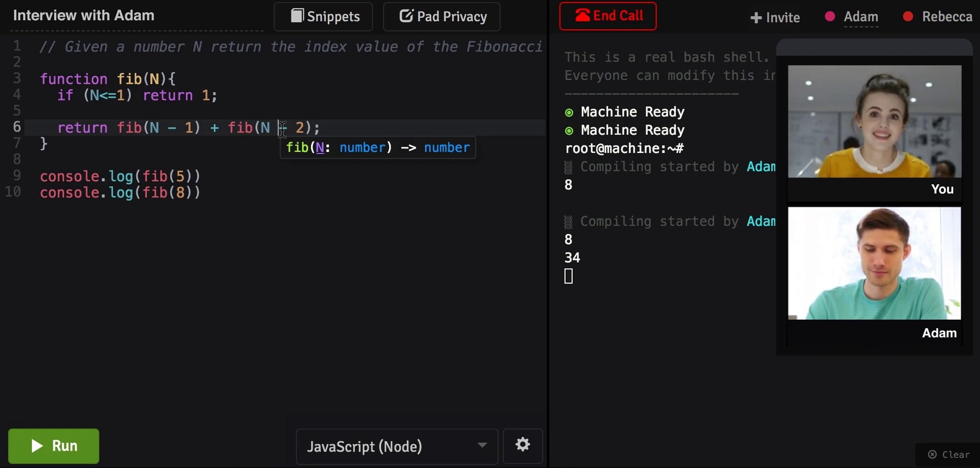Click the Adam participant name
Viewport: 980px width, 468px height.
[861, 17]
